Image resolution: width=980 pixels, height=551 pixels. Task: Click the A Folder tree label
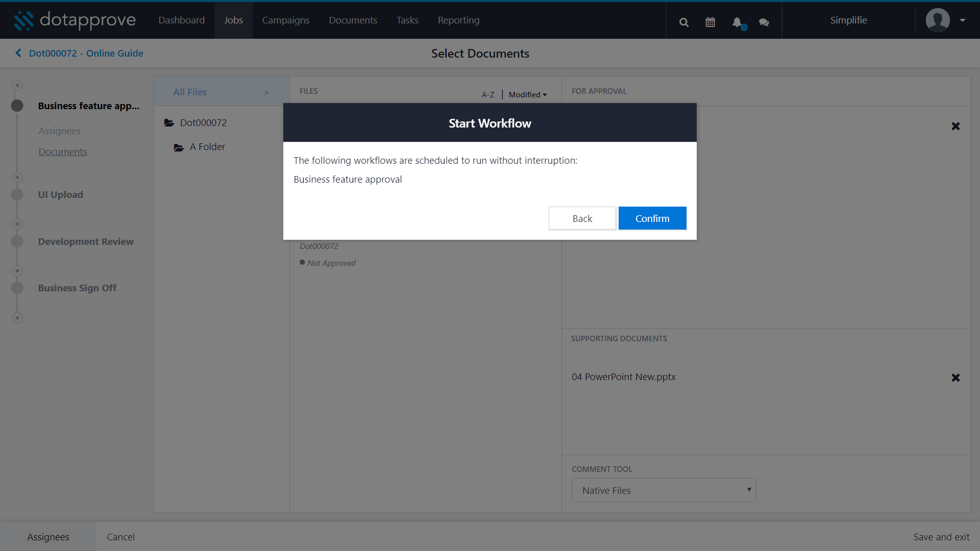207,146
